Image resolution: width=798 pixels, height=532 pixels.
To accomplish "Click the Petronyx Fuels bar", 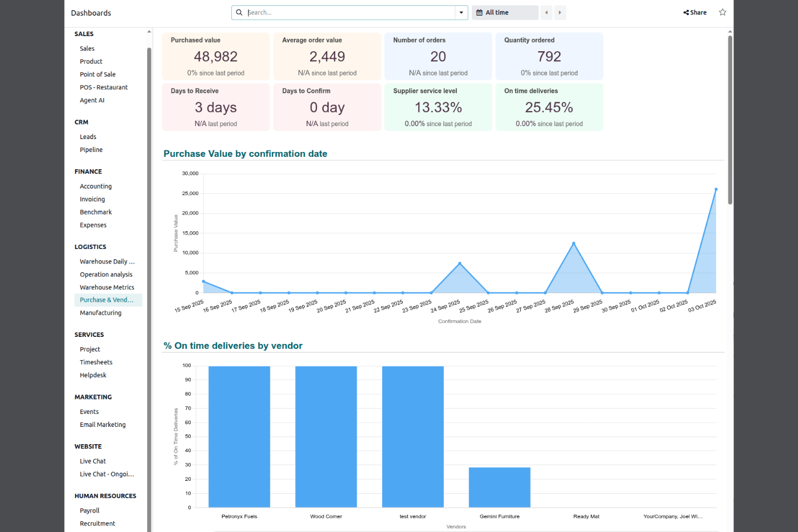I will pyautogui.click(x=239, y=437).
